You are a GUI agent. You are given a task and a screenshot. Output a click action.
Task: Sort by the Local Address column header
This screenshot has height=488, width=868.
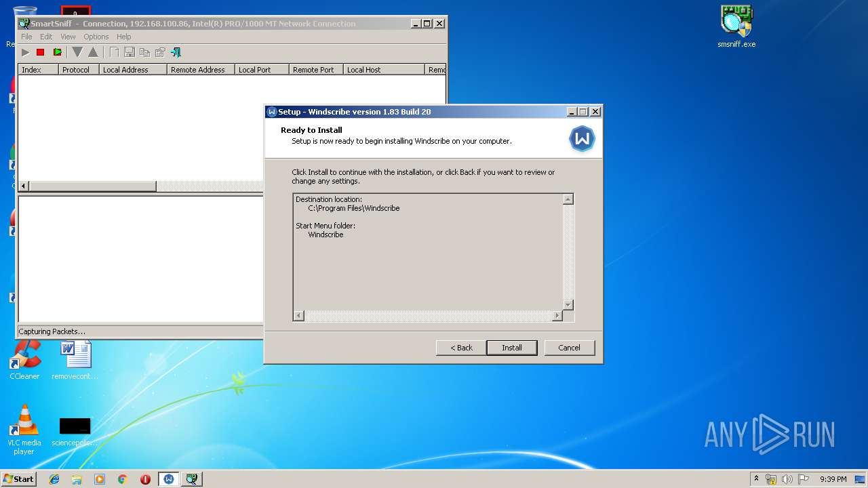point(133,70)
